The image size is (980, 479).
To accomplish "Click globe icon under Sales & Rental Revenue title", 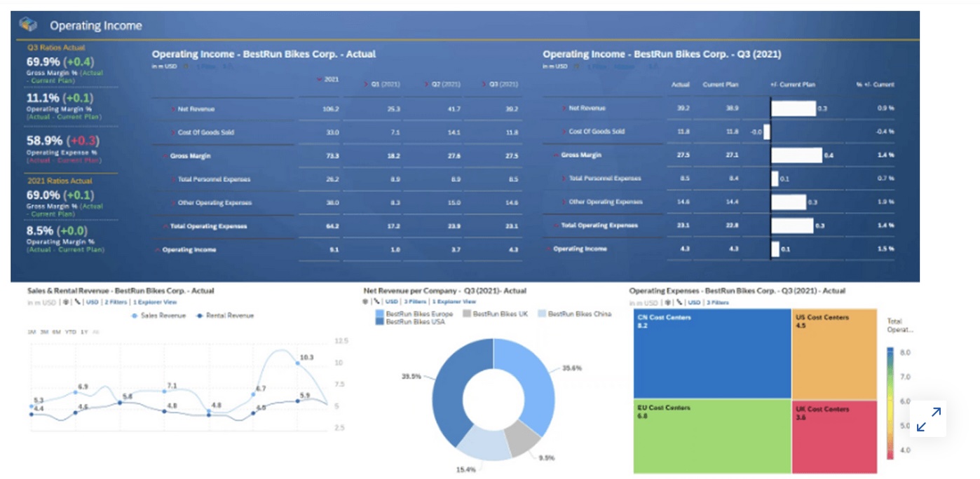I will [65, 303].
